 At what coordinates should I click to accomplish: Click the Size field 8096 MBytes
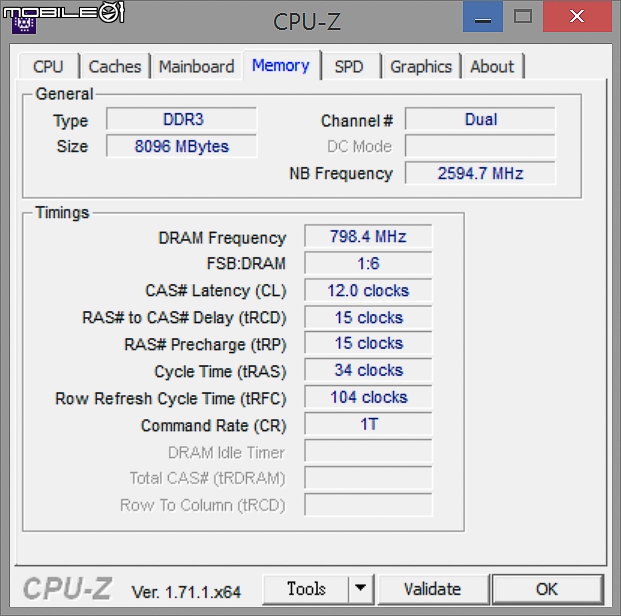[x=182, y=146]
